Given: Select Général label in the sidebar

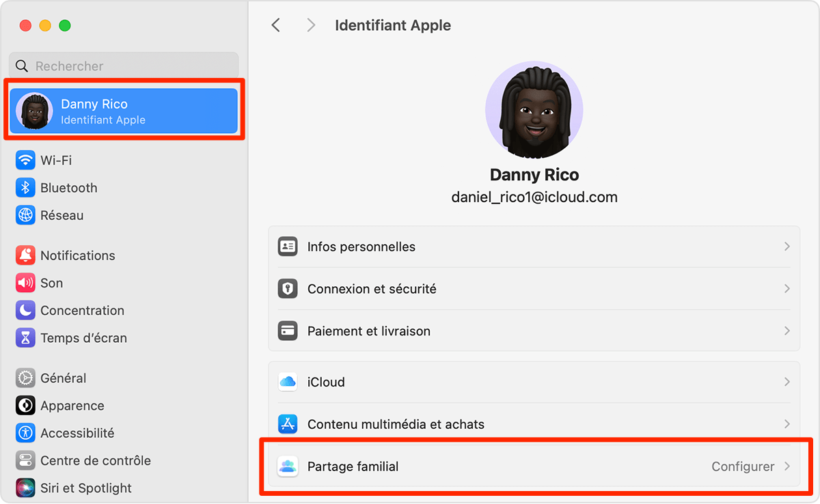Looking at the screenshot, I should point(64,378).
